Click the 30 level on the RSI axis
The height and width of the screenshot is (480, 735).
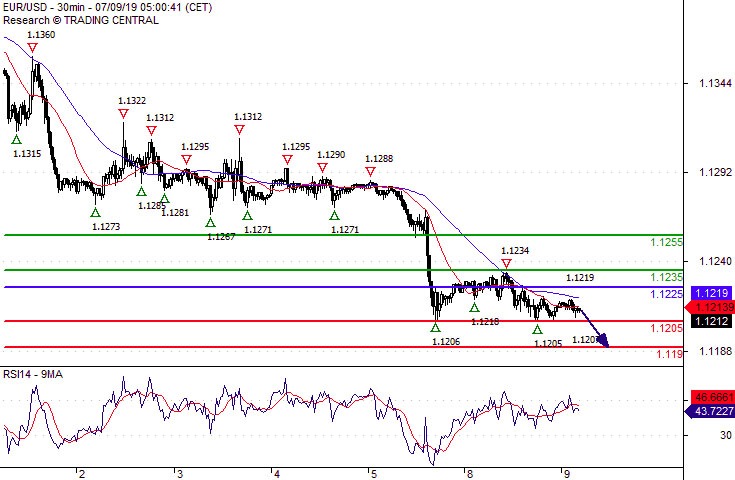pyautogui.click(x=726, y=435)
